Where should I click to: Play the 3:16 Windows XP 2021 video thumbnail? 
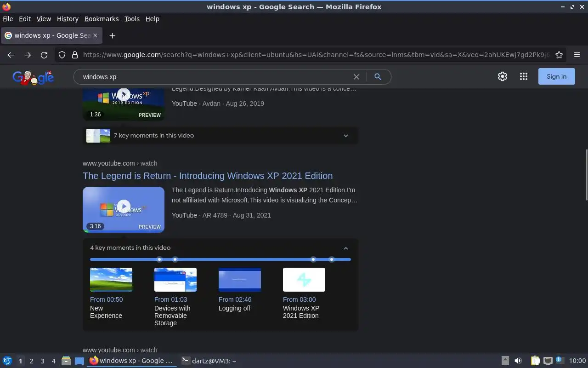tap(124, 209)
